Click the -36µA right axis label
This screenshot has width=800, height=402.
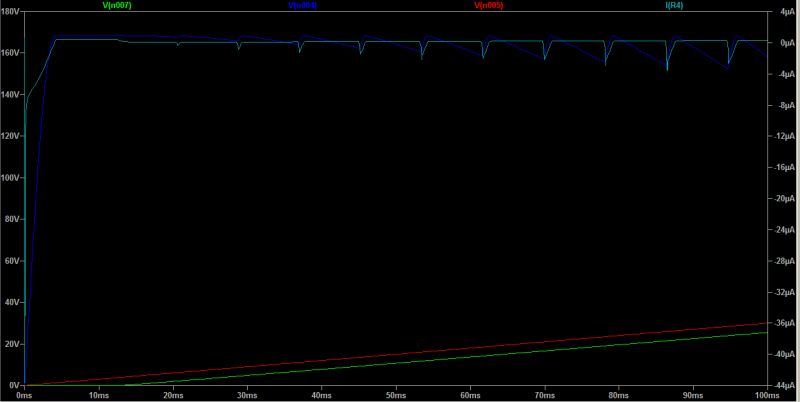coord(785,323)
